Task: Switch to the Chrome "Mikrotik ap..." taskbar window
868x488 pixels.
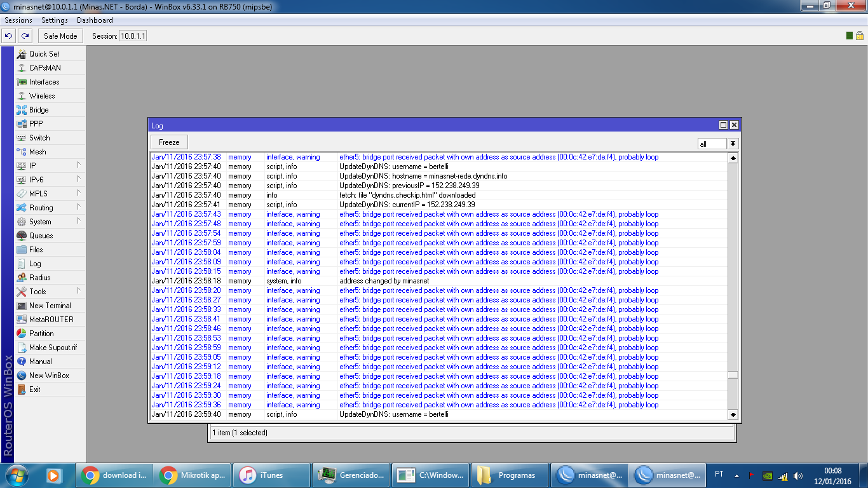Action: click(x=194, y=475)
